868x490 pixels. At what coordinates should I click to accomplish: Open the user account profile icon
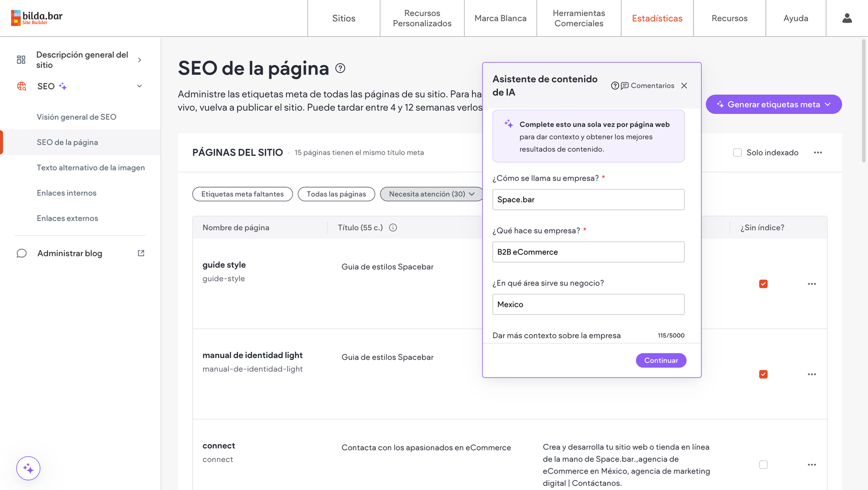click(x=847, y=18)
